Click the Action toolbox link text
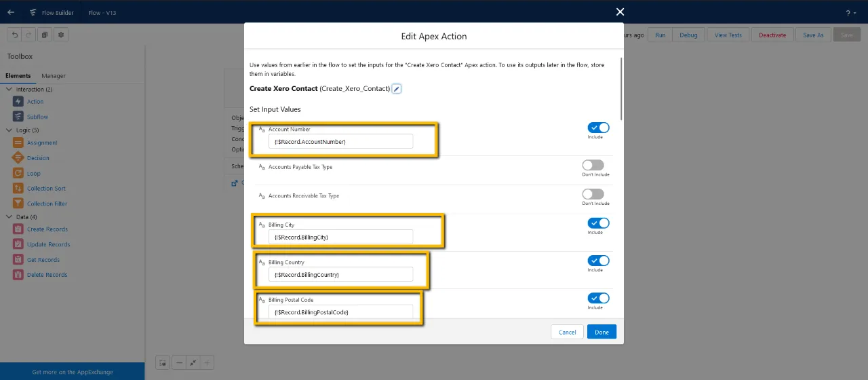Image resolution: width=868 pixels, height=380 pixels. (x=35, y=102)
